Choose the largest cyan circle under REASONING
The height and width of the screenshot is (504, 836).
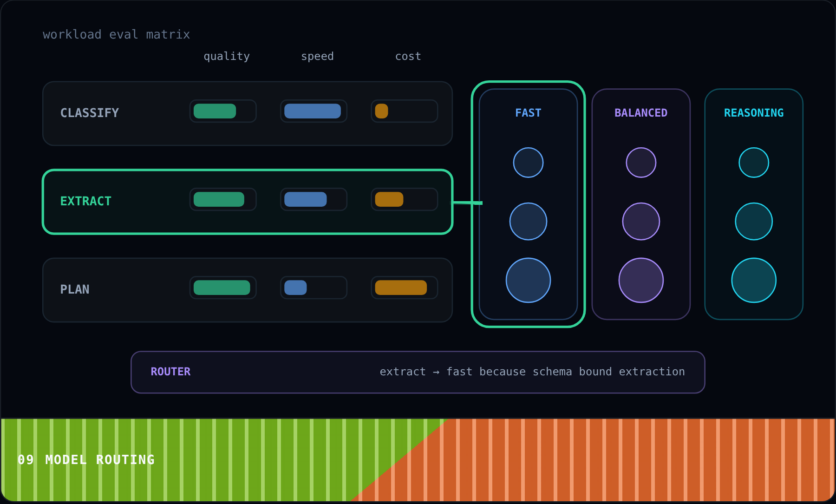tap(754, 281)
